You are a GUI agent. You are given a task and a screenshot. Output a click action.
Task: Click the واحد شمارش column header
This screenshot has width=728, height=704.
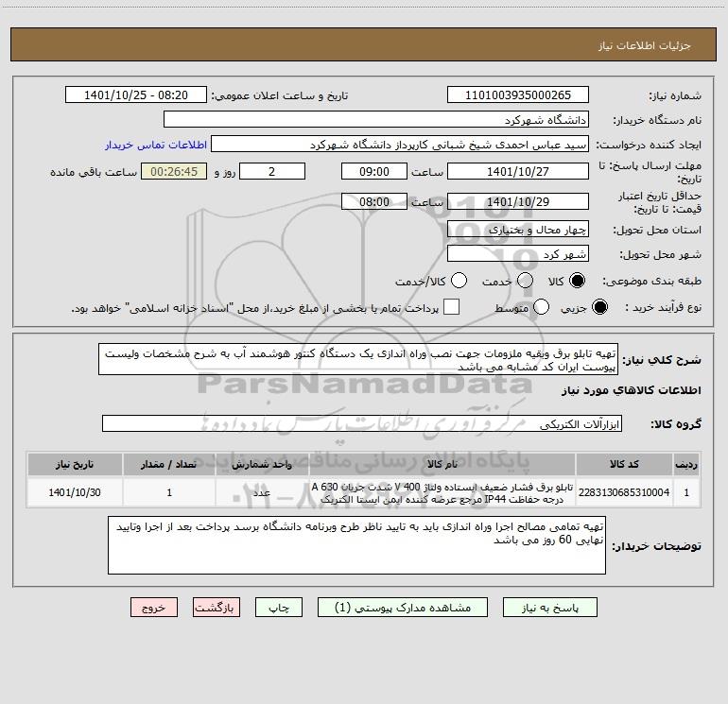click(262, 465)
